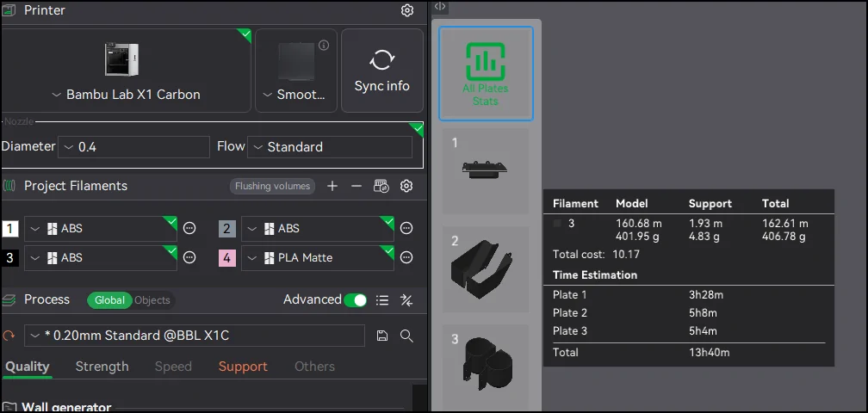Click the plate type info icon
The image size is (868, 413).
pos(324,46)
